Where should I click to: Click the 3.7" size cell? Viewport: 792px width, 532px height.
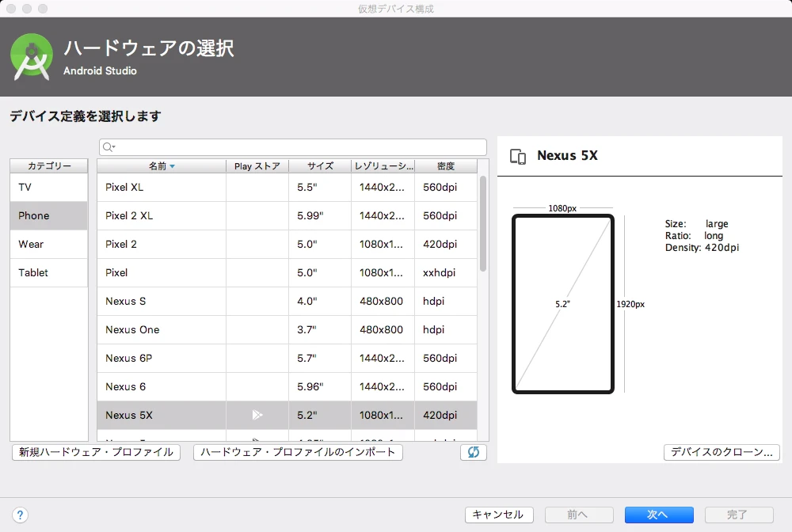320,329
